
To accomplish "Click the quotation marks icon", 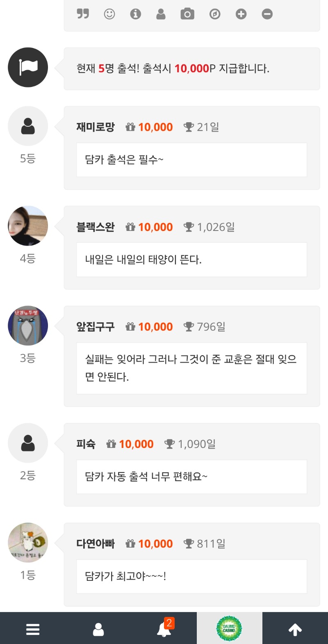I will 83,14.
